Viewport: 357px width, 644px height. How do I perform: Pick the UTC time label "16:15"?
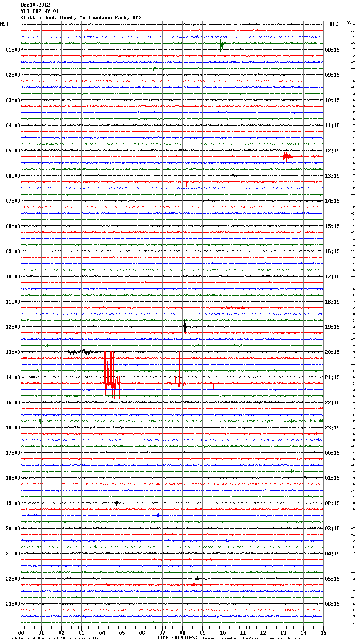(332, 251)
